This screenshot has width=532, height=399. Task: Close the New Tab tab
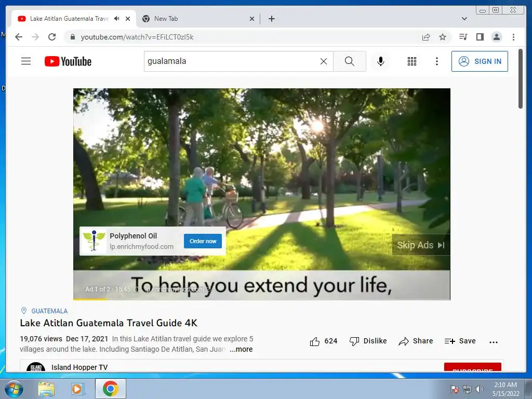[x=252, y=19]
